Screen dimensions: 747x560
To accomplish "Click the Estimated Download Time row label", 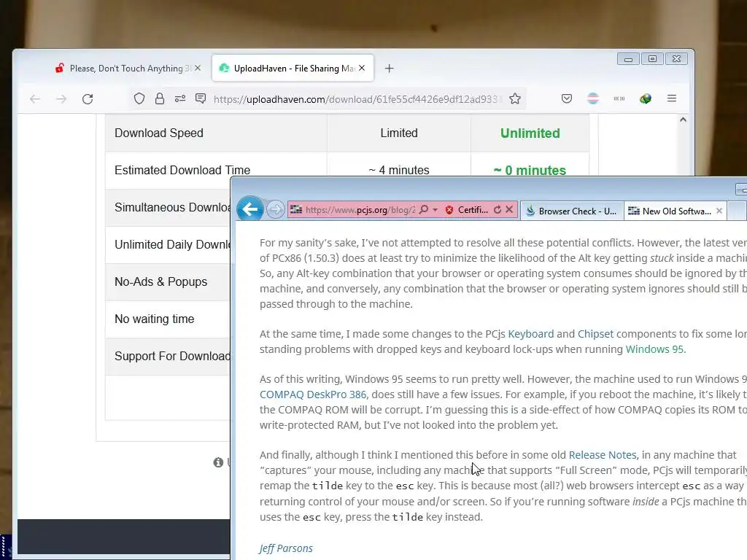I will [182, 170].
